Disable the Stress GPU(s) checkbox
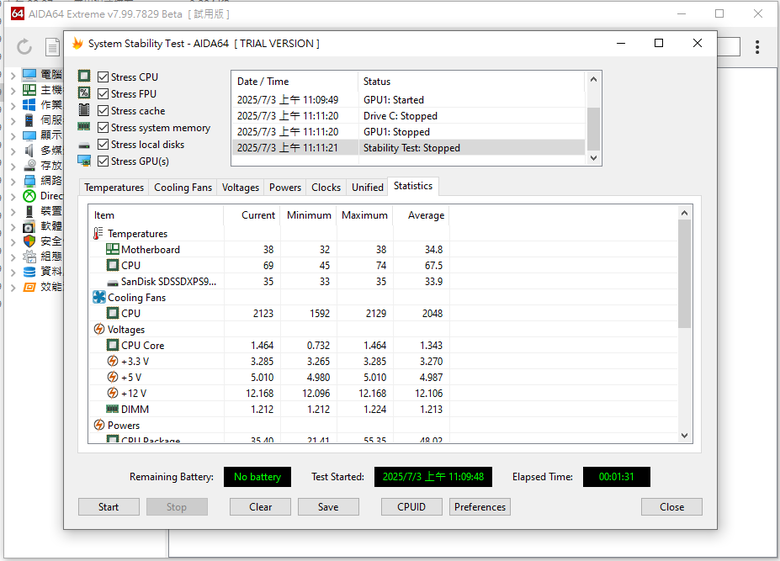Image resolution: width=780 pixels, height=561 pixels. click(103, 161)
